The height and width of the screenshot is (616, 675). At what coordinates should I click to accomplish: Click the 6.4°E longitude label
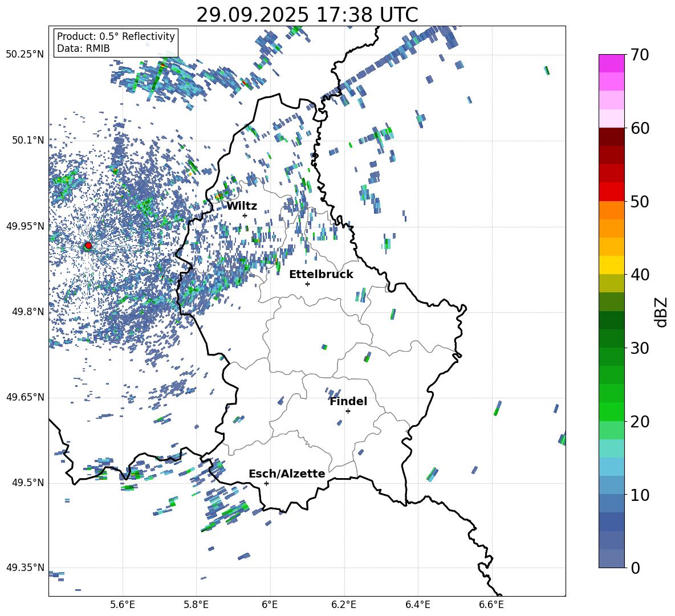tap(417, 605)
